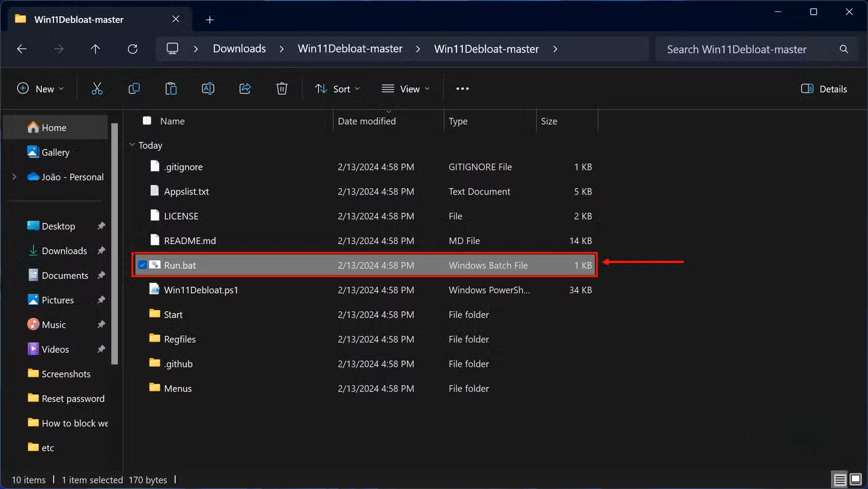This screenshot has width=868, height=489.
Task: Cut the selected Run.bat file
Action: [97, 88]
